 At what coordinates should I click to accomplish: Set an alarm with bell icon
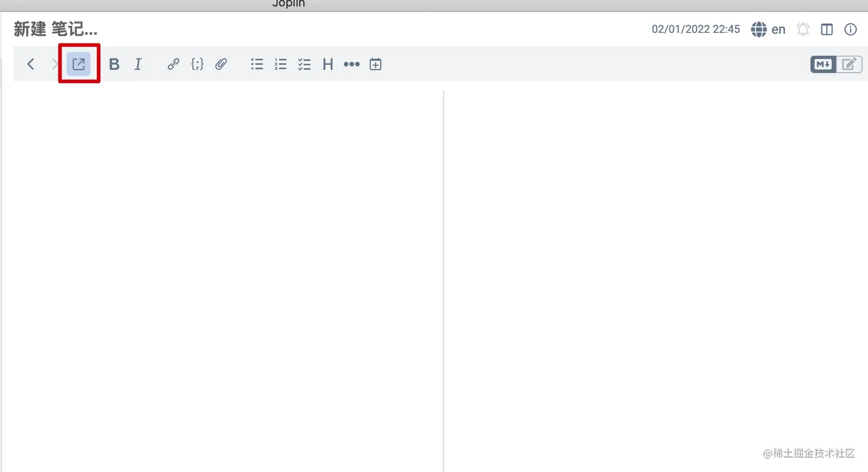click(x=803, y=29)
